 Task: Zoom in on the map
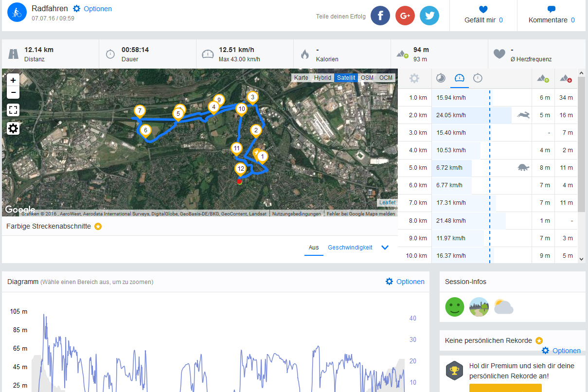coord(13,80)
